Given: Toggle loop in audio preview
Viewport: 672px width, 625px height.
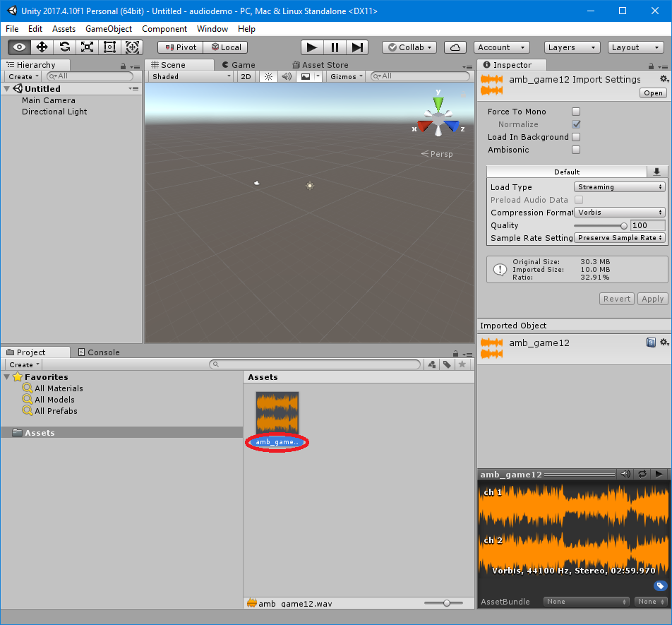Looking at the screenshot, I should point(642,474).
